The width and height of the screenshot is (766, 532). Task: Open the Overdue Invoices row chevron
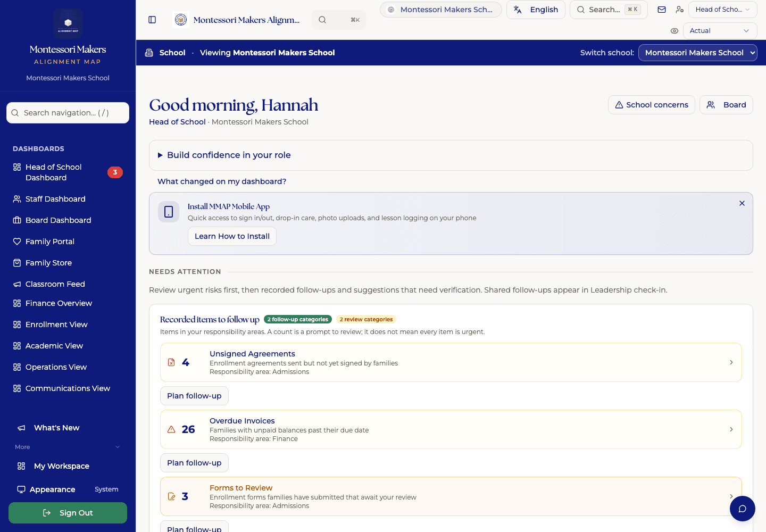(x=731, y=429)
